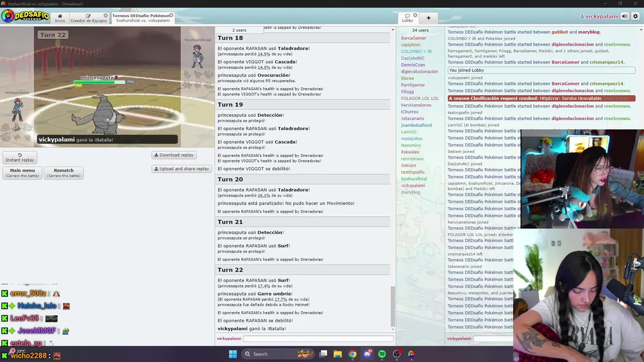Open the Lobby chat tab
644x362 pixels.
point(408,18)
